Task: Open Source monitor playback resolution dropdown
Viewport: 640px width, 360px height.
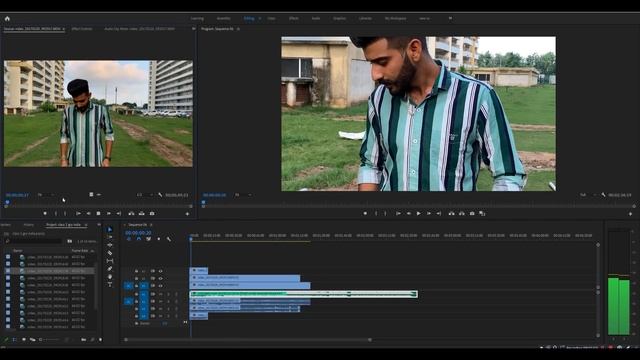Action: pyautogui.click(x=144, y=195)
